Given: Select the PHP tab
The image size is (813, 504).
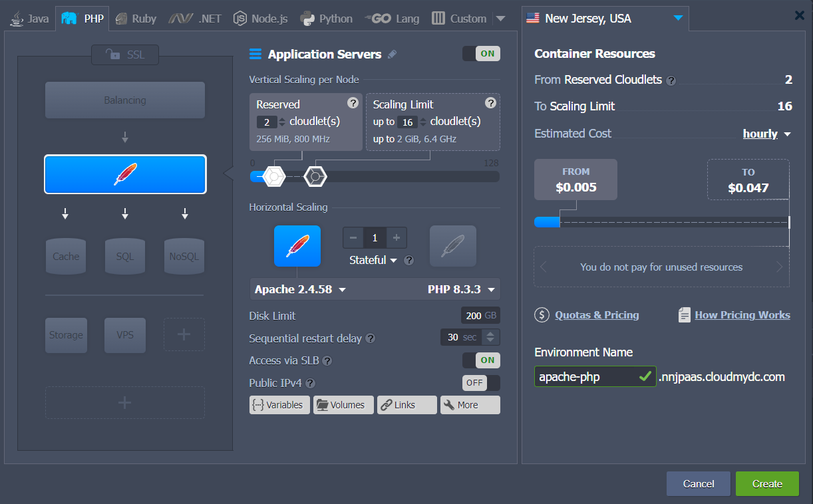Looking at the screenshot, I should pyautogui.click(x=82, y=19).
